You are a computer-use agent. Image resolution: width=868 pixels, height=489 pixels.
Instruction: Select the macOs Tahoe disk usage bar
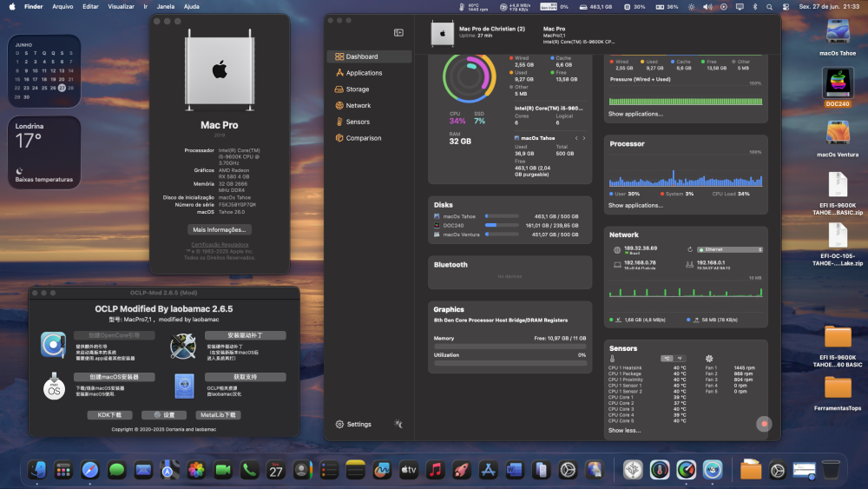(502, 216)
